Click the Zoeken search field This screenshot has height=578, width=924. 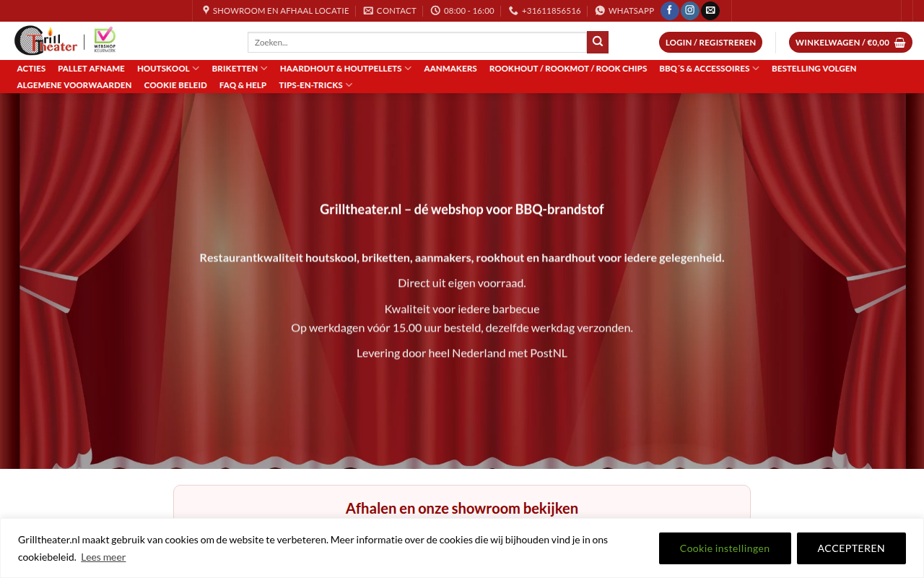[x=417, y=42]
